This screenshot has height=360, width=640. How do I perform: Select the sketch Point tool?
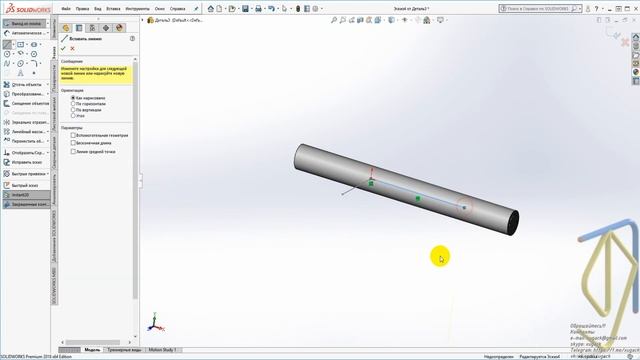click(34, 73)
